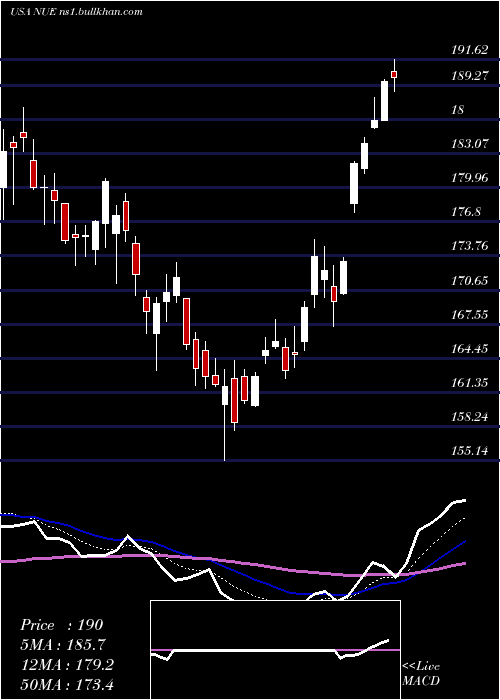Click the 179.96 price level label

pos(469,178)
